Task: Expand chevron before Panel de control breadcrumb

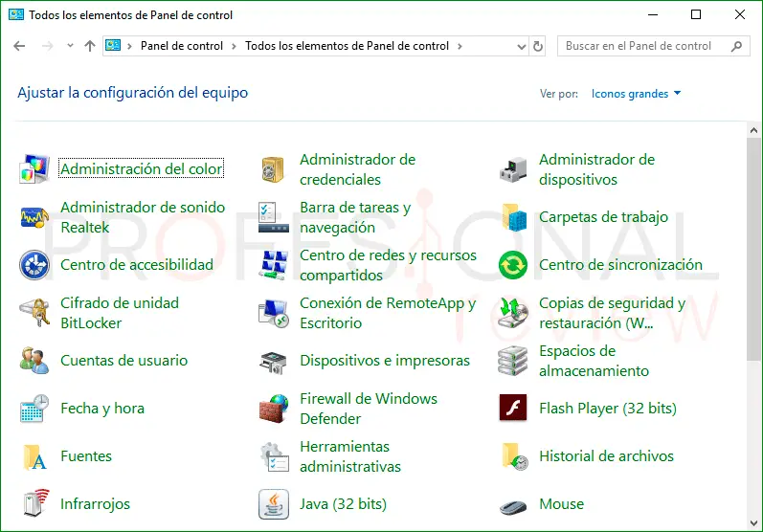Action: 129,46
